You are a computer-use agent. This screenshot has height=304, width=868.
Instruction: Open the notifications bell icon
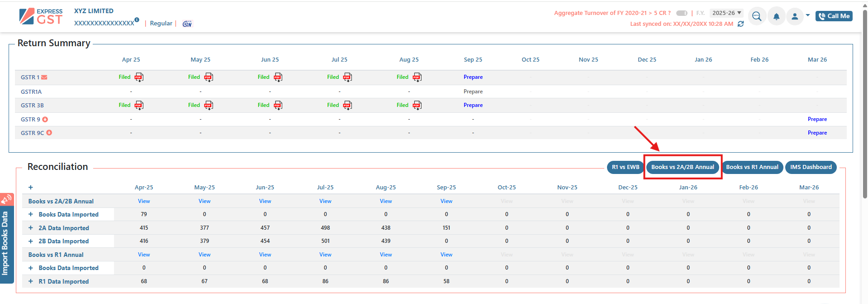776,17
